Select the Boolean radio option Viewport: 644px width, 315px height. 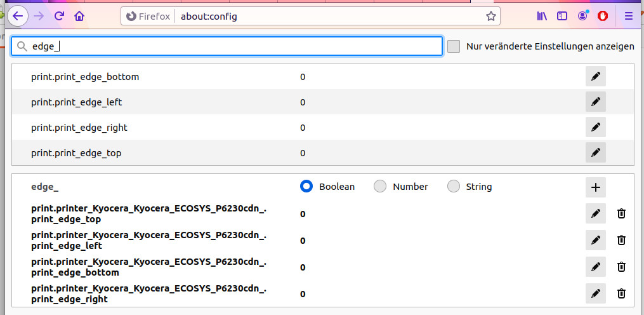[306, 187]
